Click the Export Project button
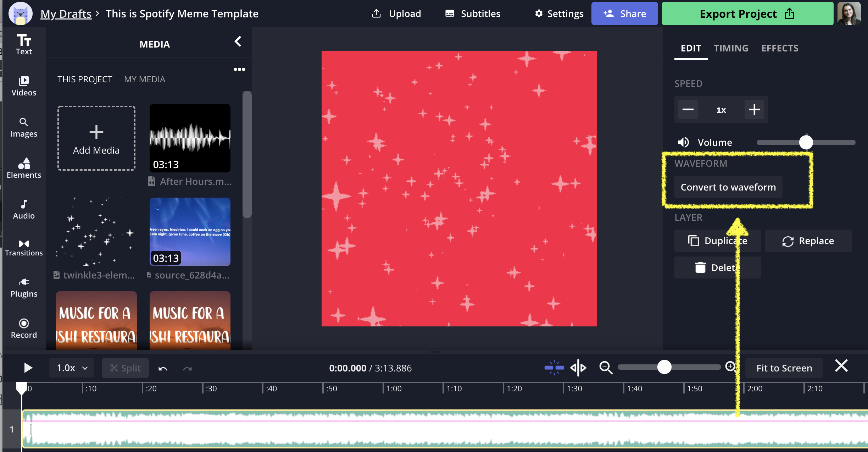The width and height of the screenshot is (868, 452). coord(747,13)
